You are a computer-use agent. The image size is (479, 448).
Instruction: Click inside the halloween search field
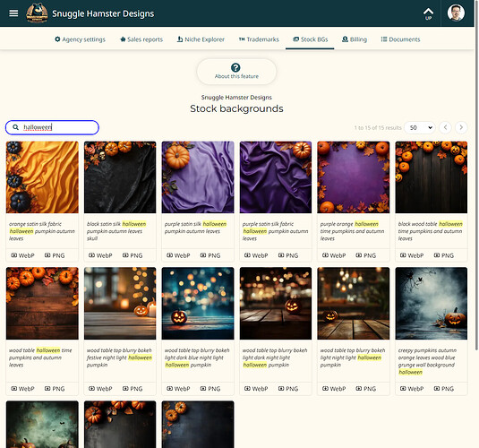(52, 127)
